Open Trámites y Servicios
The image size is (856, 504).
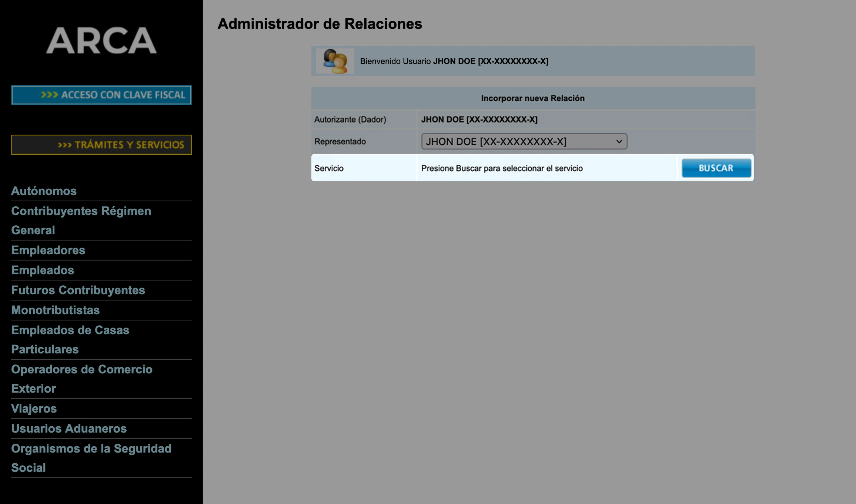101,145
